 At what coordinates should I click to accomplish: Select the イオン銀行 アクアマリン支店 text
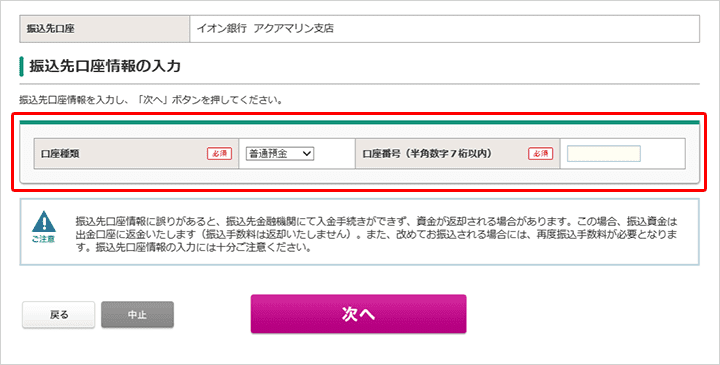pyautogui.click(x=265, y=28)
